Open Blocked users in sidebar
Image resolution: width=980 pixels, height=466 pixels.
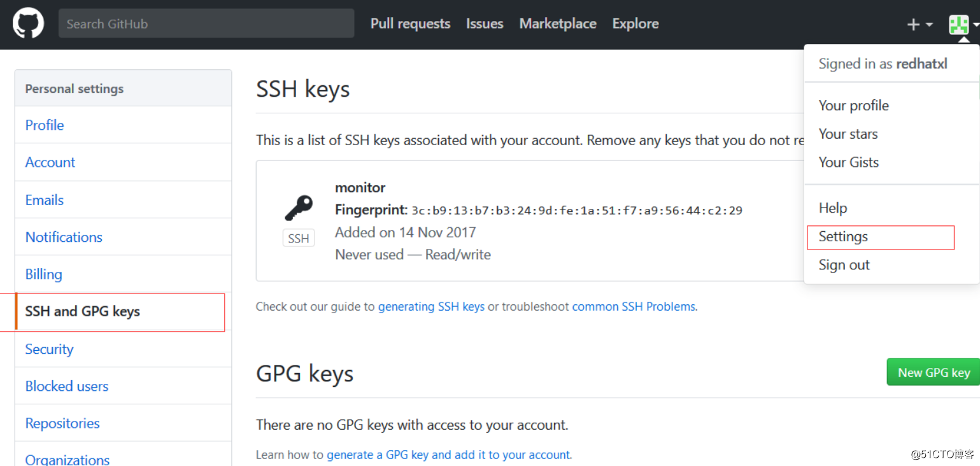pyautogui.click(x=123, y=386)
